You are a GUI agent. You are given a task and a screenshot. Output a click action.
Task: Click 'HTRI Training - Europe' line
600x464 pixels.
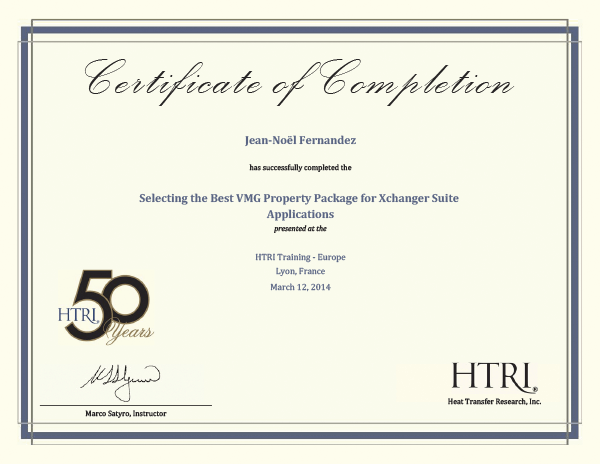(x=300, y=257)
